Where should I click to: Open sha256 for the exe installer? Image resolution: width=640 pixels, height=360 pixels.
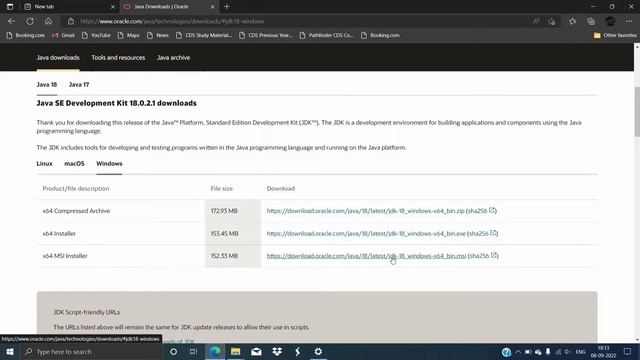[483, 233]
